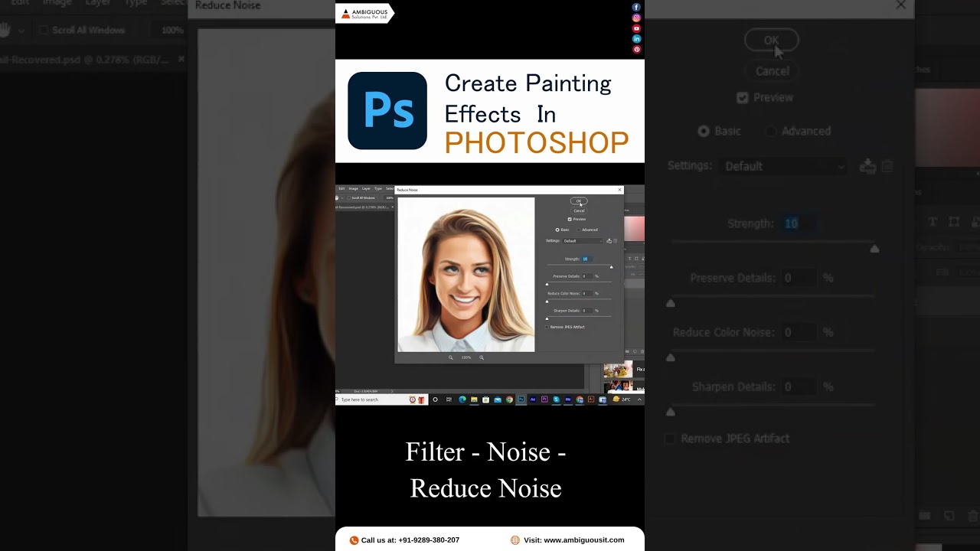This screenshot has height=551, width=980.
Task: Close the Recovered.psd document tab
Action: pyautogui.click(x=393, y=207)
